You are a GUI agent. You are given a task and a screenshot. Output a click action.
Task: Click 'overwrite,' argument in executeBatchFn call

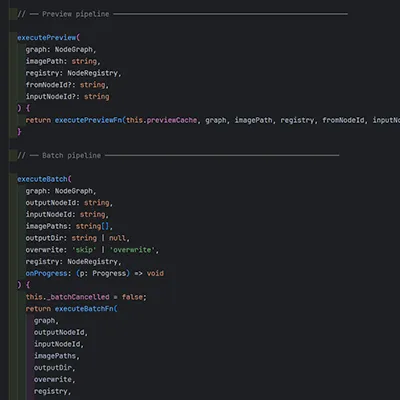pos(55,380)
